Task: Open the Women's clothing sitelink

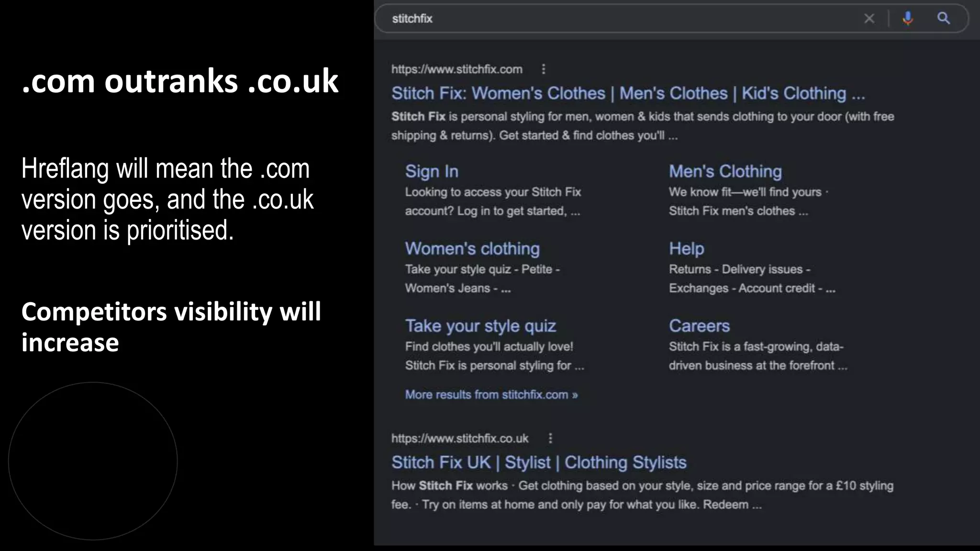Action: click(x=472, y=249)
